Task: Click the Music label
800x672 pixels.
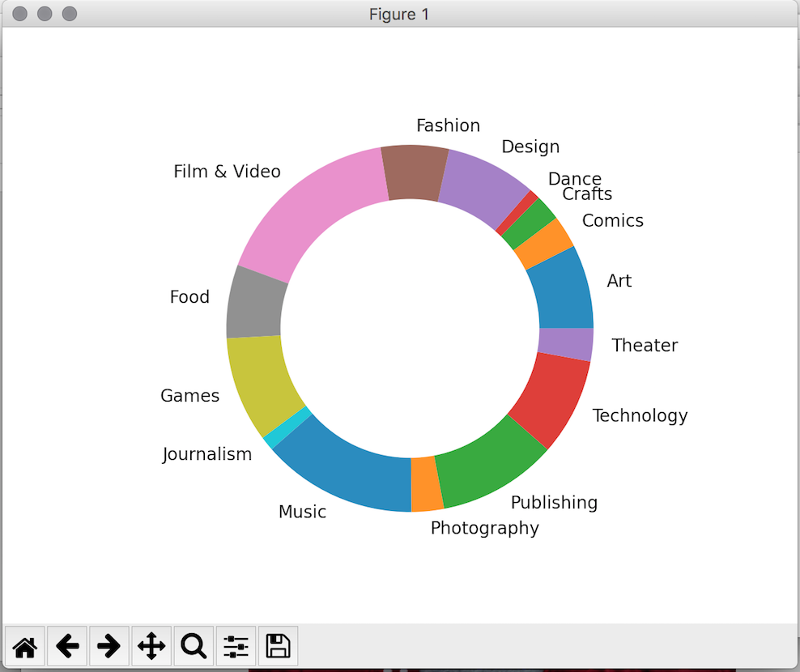Action: click(303, 512)
